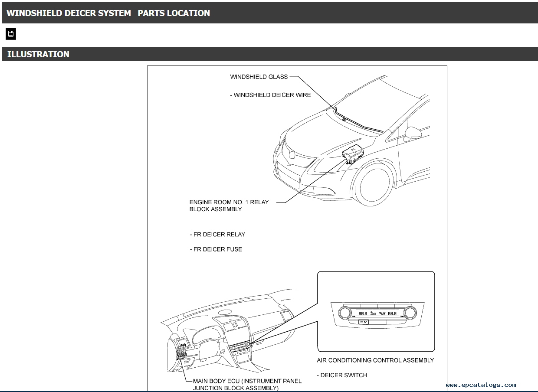This screenshot has width=538, height=392.
Task: Click the FR DEICER RELAY label
Action: tap(217, 235)
